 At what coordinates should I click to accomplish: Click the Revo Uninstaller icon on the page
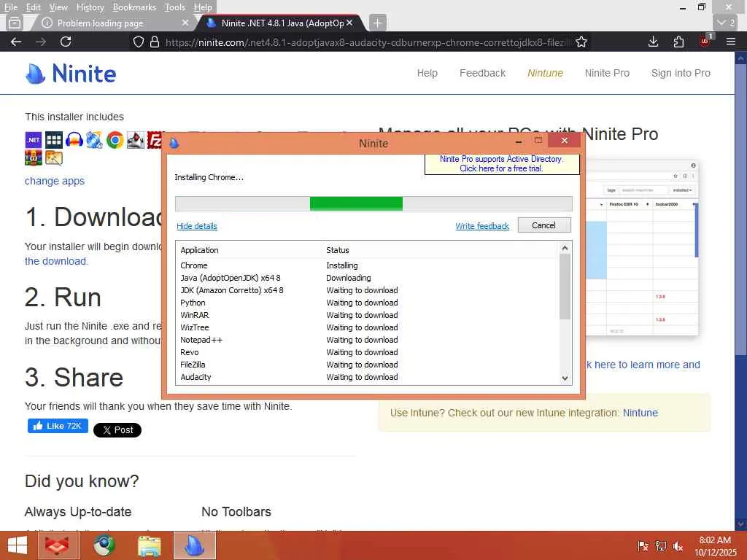(54, 157)
